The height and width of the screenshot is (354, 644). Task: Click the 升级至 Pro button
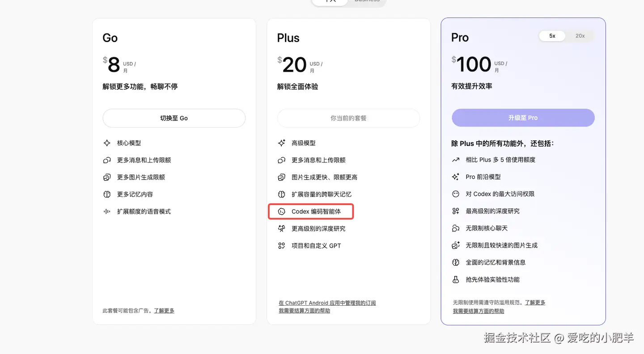click(523, 118)
